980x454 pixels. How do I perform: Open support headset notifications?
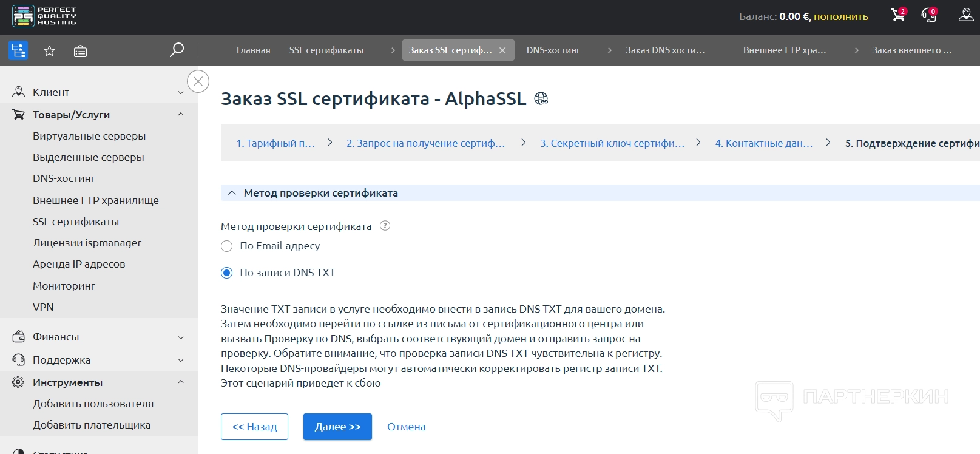tap(928, 15)
